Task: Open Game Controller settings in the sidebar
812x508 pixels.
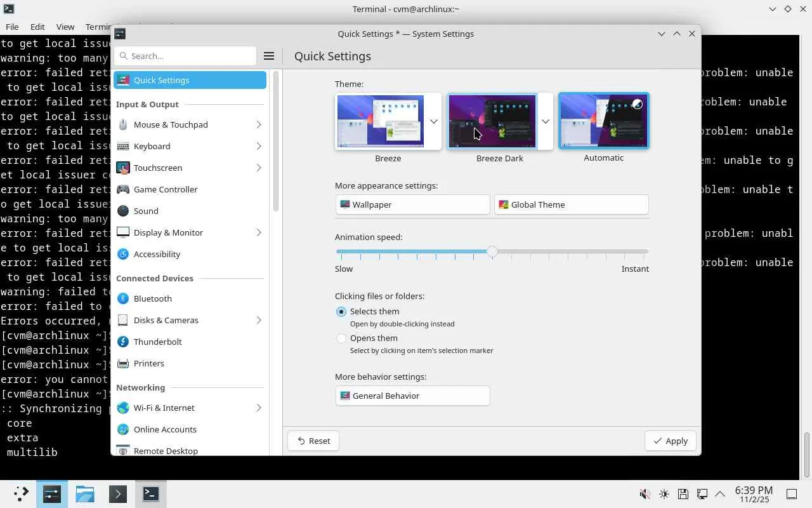Action: click(x=190, y=189)
